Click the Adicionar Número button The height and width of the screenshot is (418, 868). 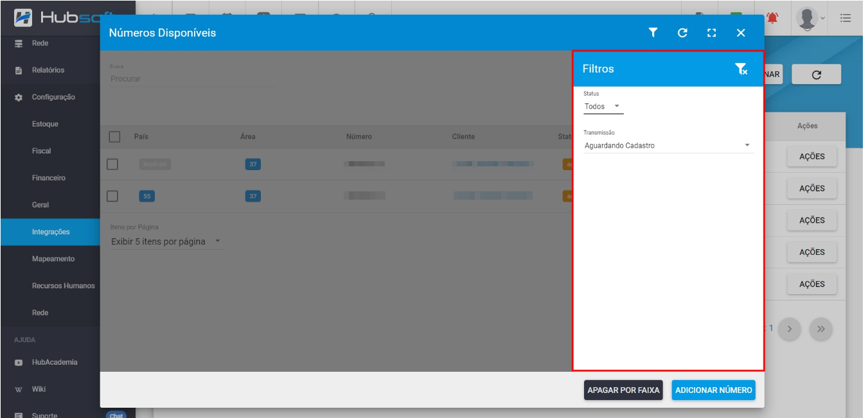coord(714,390)
